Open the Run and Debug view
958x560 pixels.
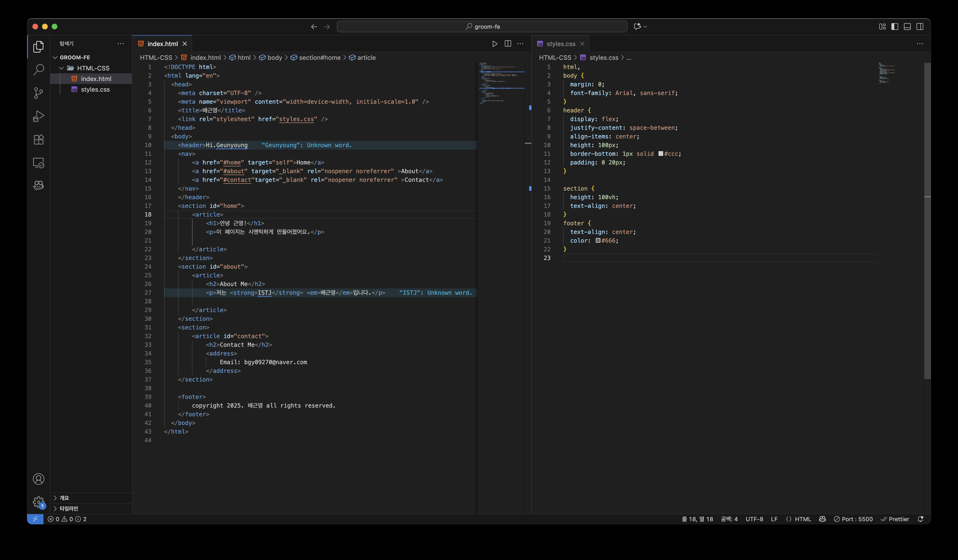(x=38, y=116)
